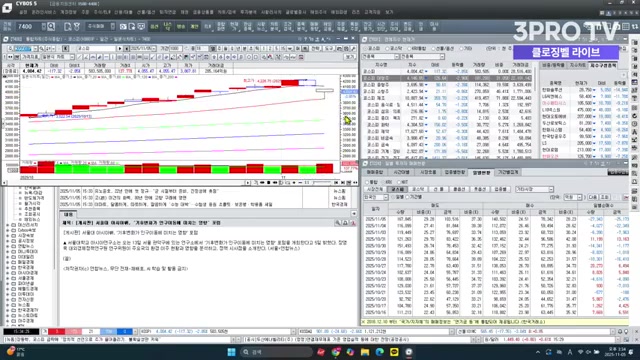Open the chart type dropdown in the chart toolbar
The height and width of the screenshot is (360, 640).
point(58,57)
